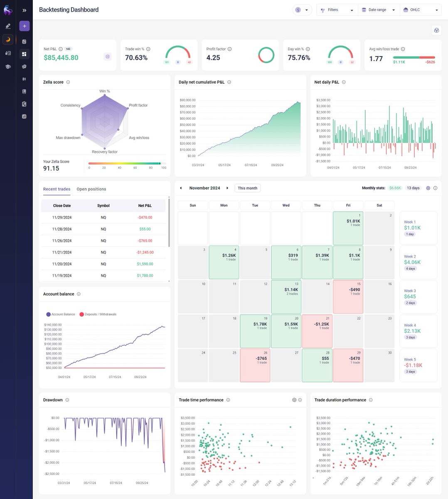Click the Zella score gradient bar
Image resolution: width=448 pixels, height=499 pixels.
(x=127, y=163)
